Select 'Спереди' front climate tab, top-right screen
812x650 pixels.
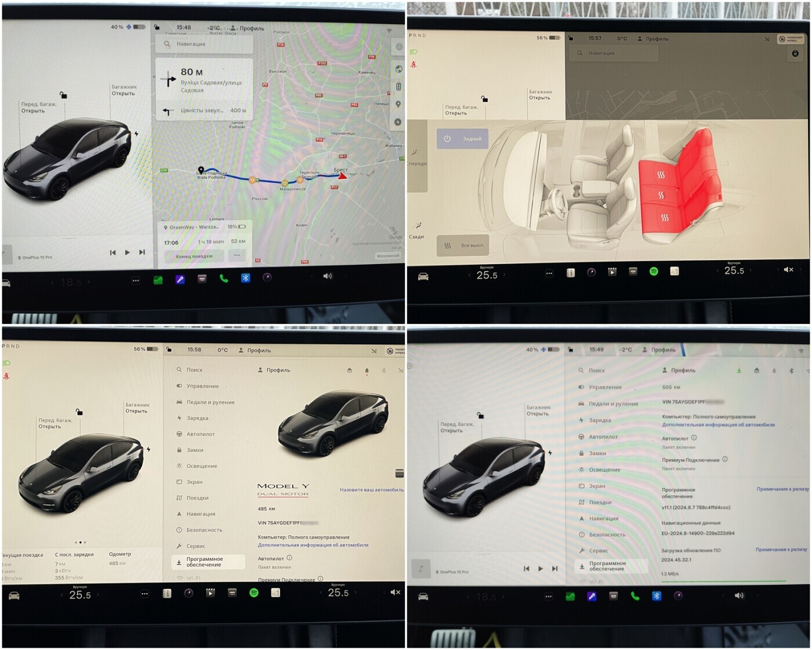point(417,158)
